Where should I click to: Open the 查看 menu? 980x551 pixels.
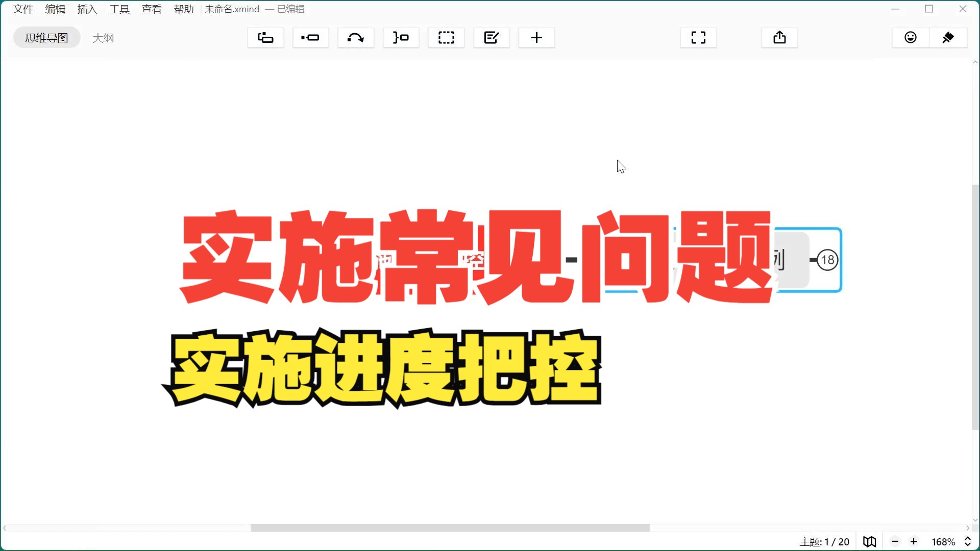coord(152,9)
